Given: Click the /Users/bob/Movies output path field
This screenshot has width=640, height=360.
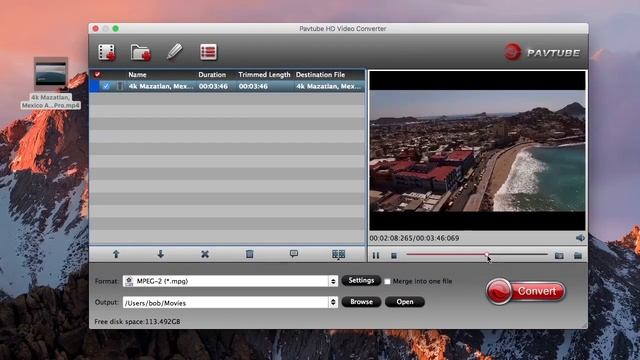Looking at the screenshot, I should click(226, 302).
